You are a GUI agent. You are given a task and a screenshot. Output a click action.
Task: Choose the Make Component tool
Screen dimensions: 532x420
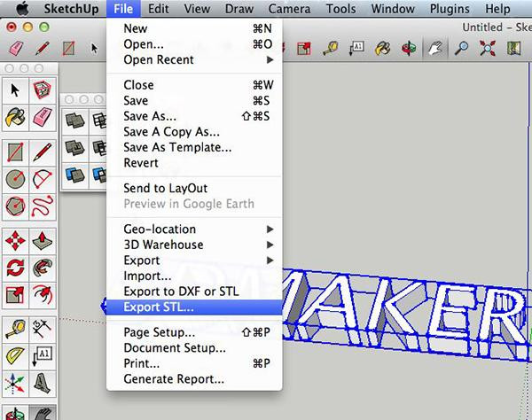pyautogui.click(x=43, y=90)
